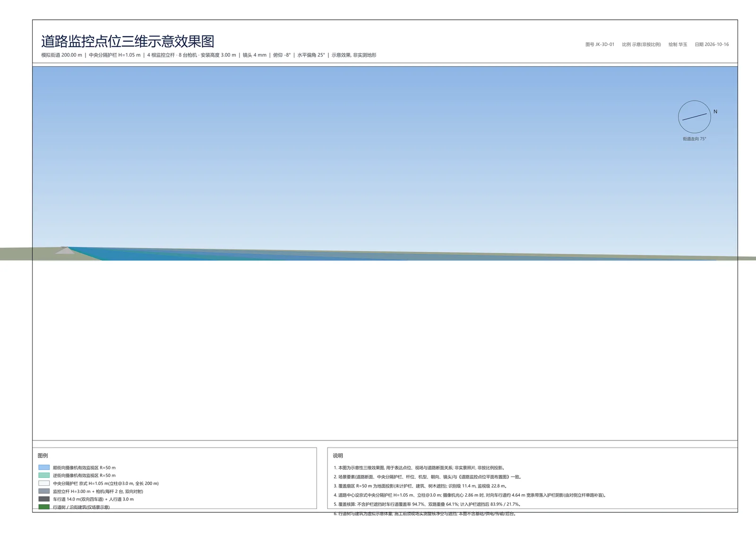Click the subtitle text 模拟街道 200.00 m
The width and height of the screenshot is (756, 534).
(x=61, y=55)
